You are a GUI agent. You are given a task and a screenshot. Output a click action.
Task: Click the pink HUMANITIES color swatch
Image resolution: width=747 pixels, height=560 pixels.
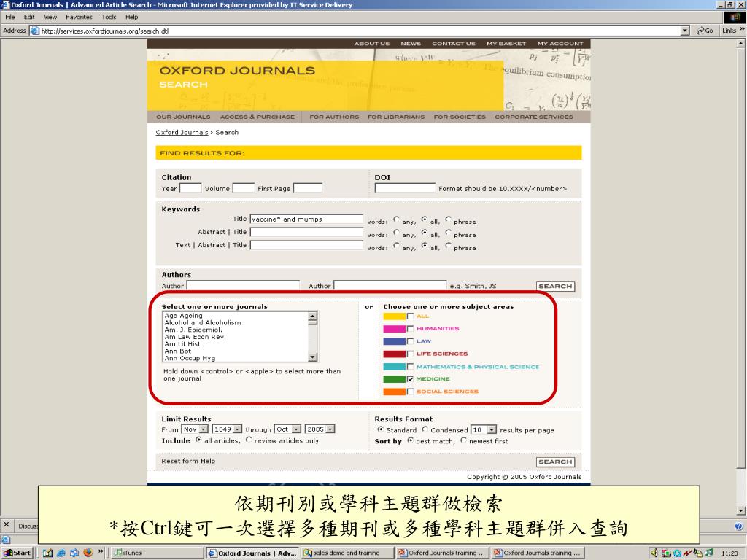pos(394,329)
